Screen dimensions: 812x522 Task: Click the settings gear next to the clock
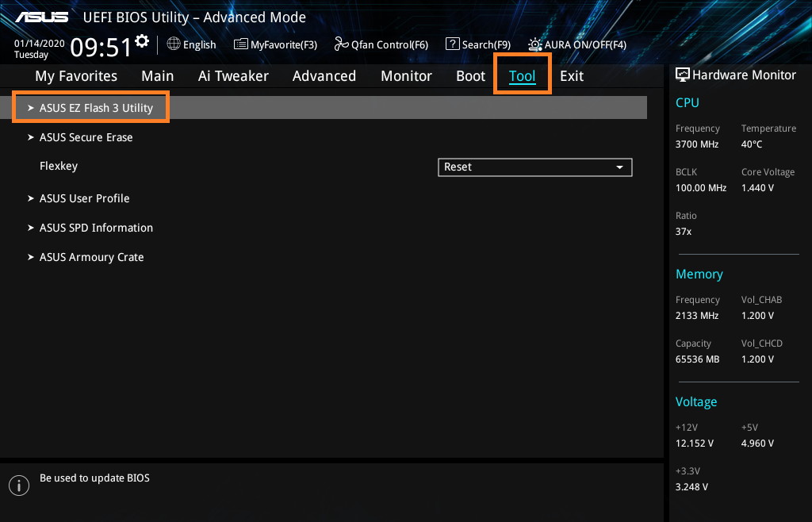pos(142,41)
